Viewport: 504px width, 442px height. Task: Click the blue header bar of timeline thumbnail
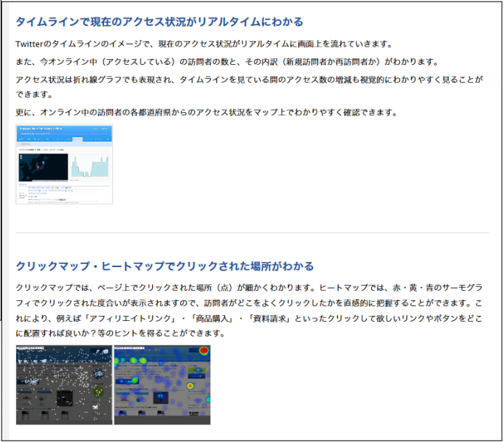(x=64, y=131)
